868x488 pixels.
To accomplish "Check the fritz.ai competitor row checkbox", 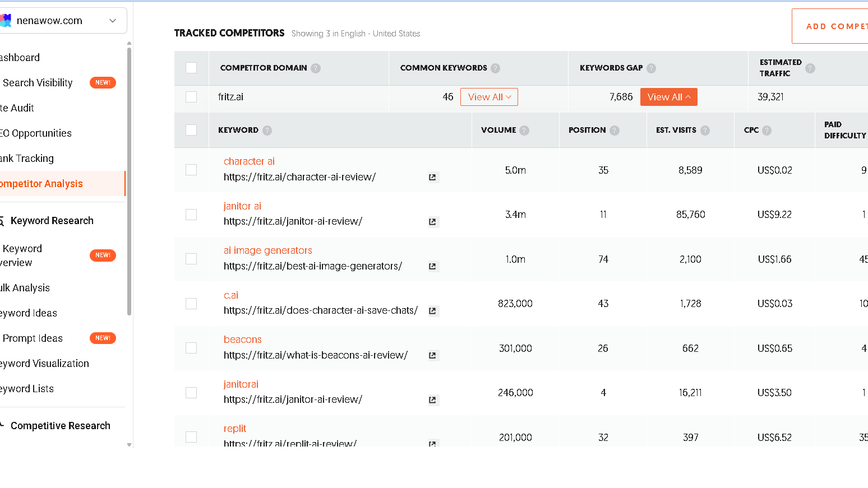I will click(191, 96).
